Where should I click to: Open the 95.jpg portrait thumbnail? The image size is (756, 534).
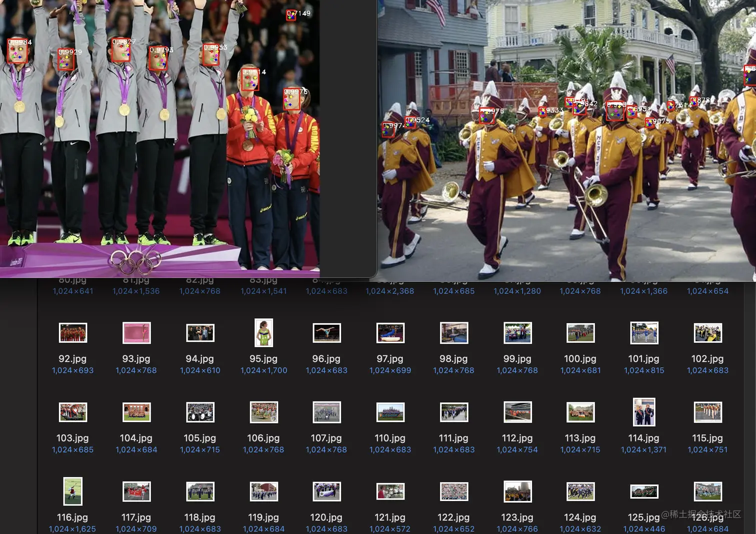[263, 333]
